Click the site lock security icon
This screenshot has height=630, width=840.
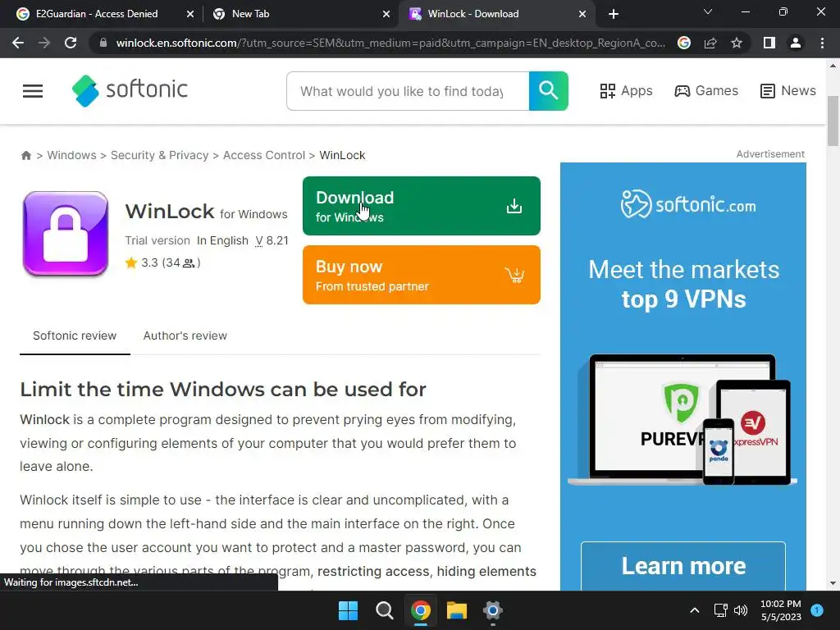point(103,43)
